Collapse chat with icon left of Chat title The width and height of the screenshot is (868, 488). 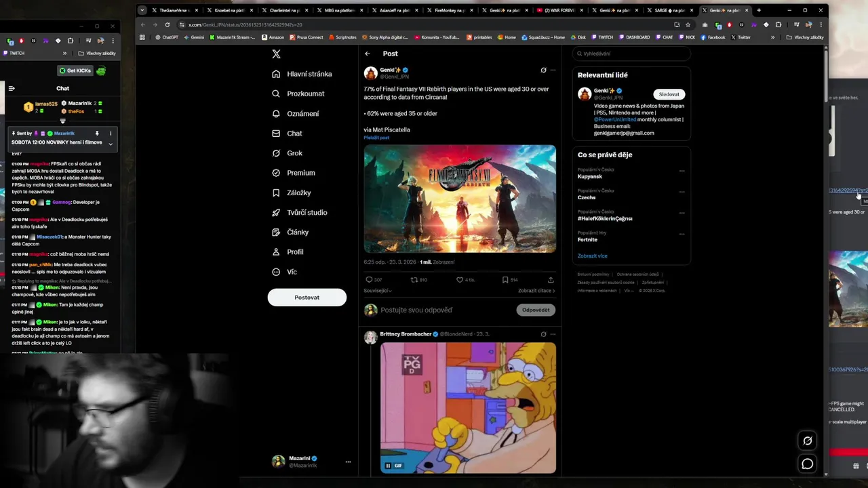[x=12, y=88]
